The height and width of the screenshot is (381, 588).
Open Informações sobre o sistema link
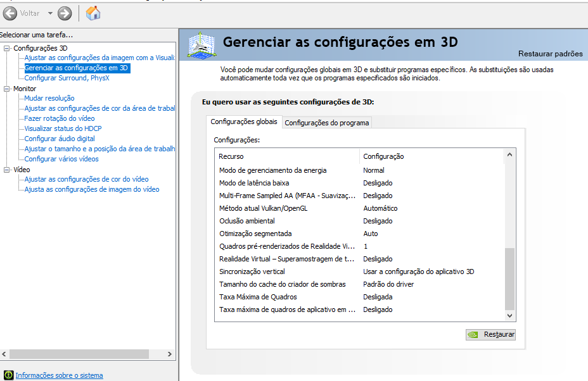tap(60, 375)
